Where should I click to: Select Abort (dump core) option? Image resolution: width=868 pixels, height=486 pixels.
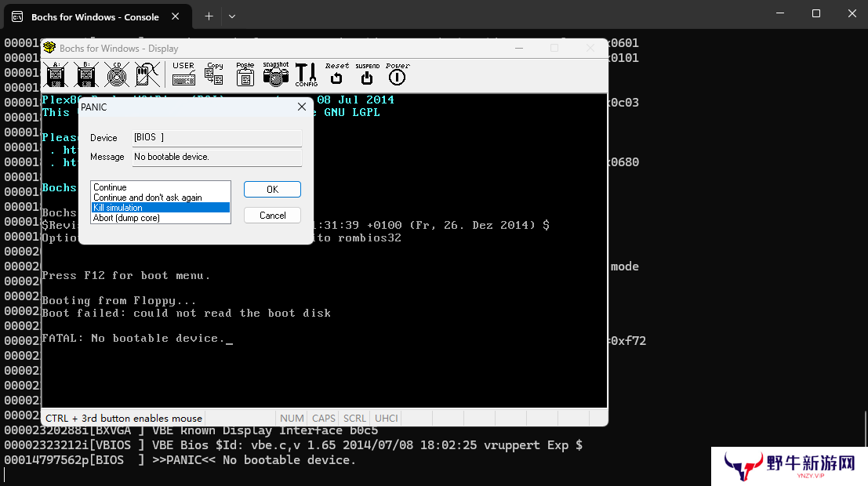161,218
